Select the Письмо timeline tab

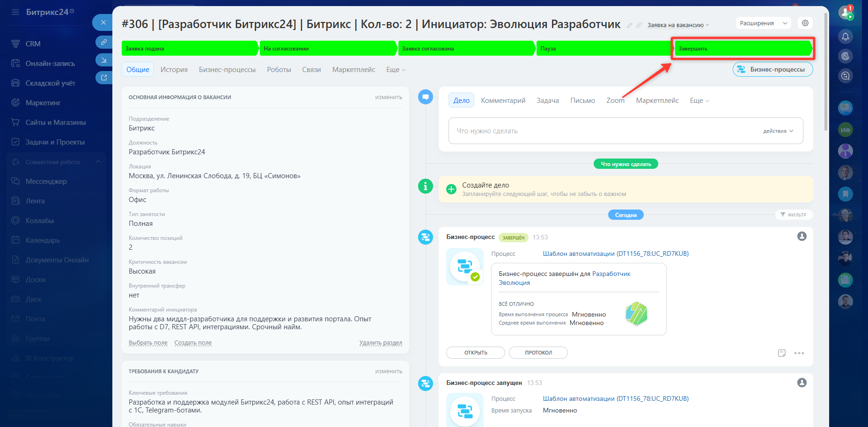pos(583,101)
